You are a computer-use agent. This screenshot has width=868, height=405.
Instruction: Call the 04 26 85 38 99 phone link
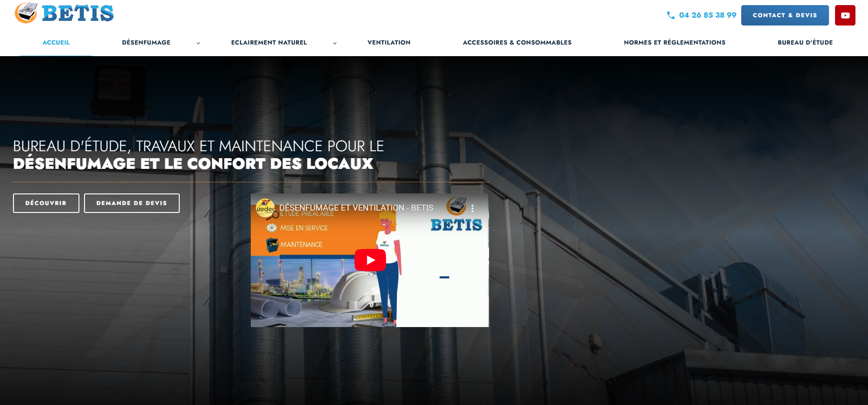[708, 15]
